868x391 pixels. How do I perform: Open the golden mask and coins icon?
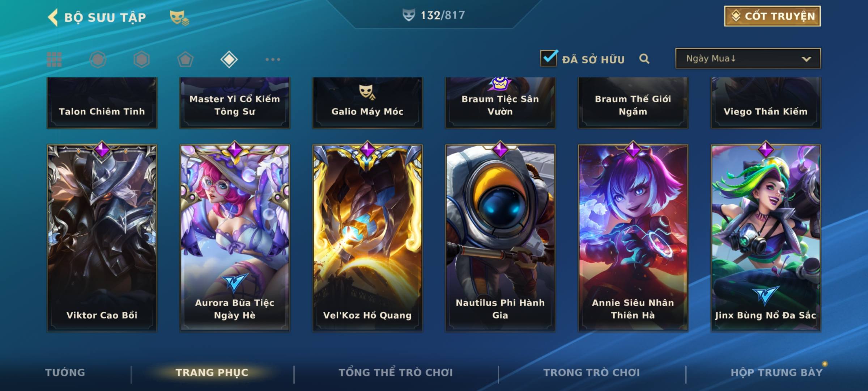click(179, 17)
